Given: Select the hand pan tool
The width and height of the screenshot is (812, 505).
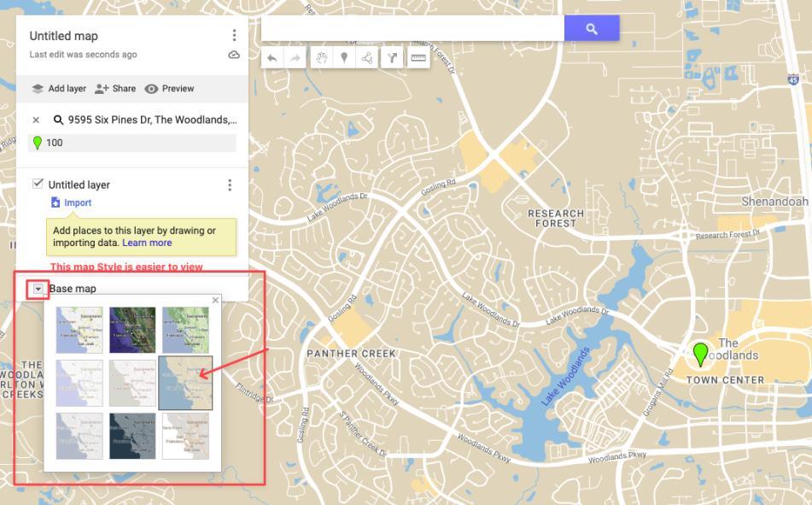Looking at the screenshot, I should point(322,58).
